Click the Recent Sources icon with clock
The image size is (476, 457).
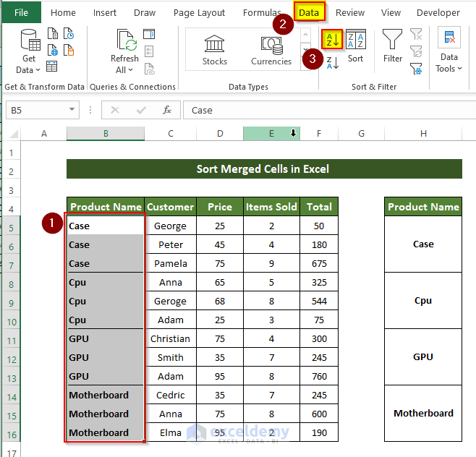[69, 33]
